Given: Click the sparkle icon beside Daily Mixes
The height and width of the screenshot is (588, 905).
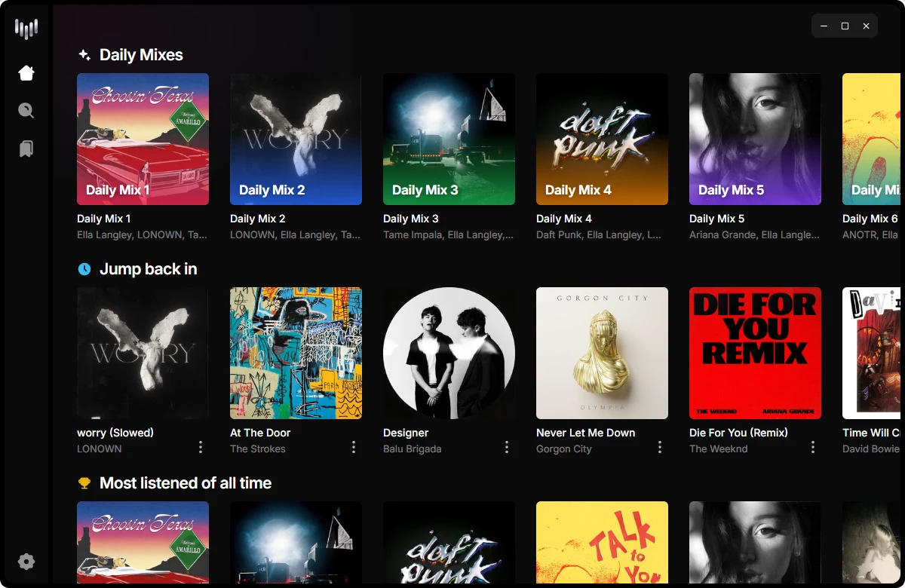Looking at the screenshot, I should pyautogui.click(x=84, y=55).
